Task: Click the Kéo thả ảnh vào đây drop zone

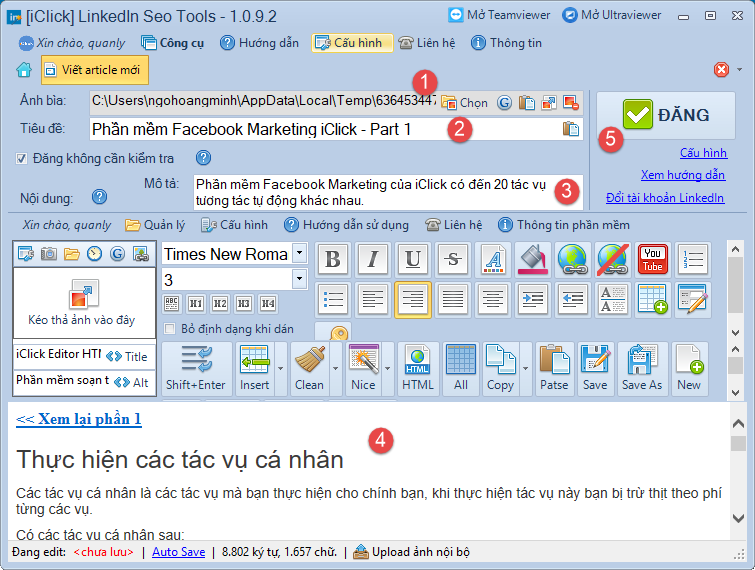Action: [x=84, y=303]
